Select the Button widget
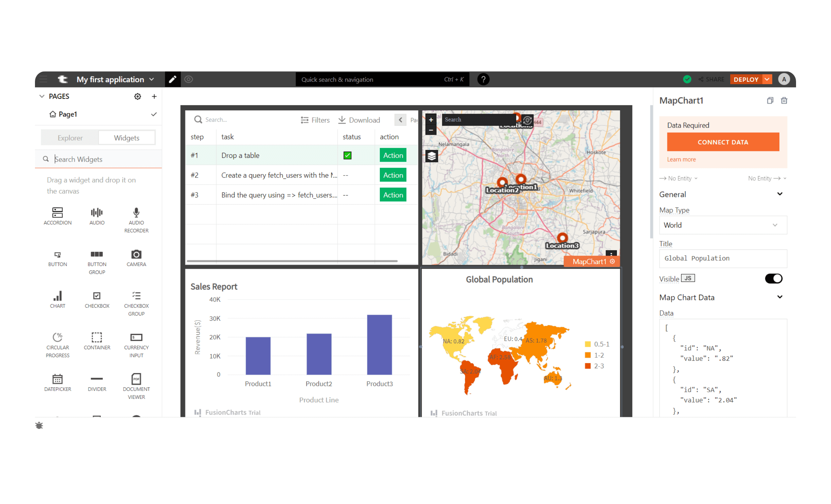Viewport: 831px width, 504px height. click(x=58, y=259)
